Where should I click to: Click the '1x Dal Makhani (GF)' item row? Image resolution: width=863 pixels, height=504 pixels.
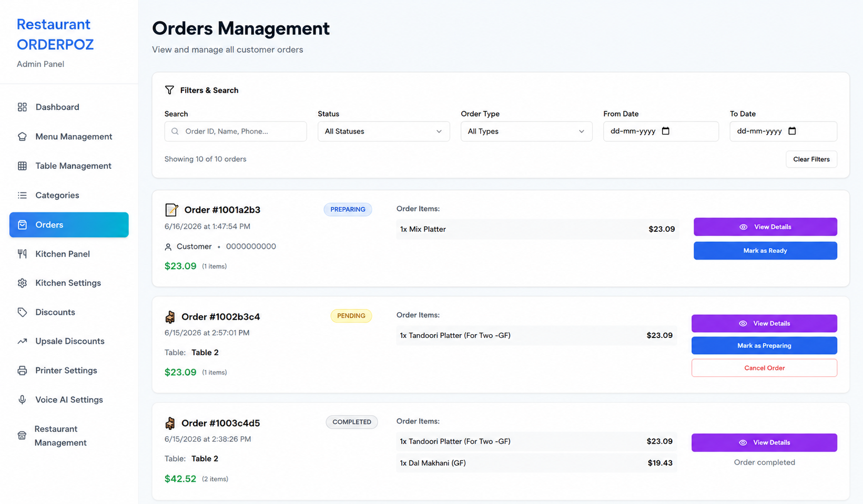[x=536, y=463]
